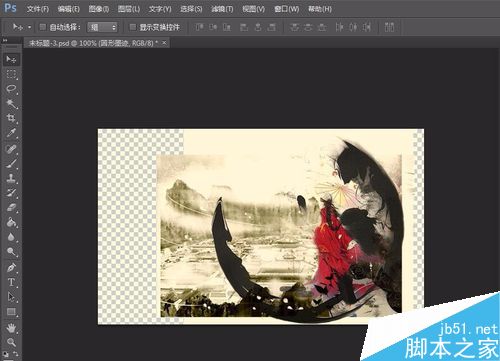Open the 滤镜(T) menu
The image size is (500, 361).
pyautogui.click(x=222, y=9)
